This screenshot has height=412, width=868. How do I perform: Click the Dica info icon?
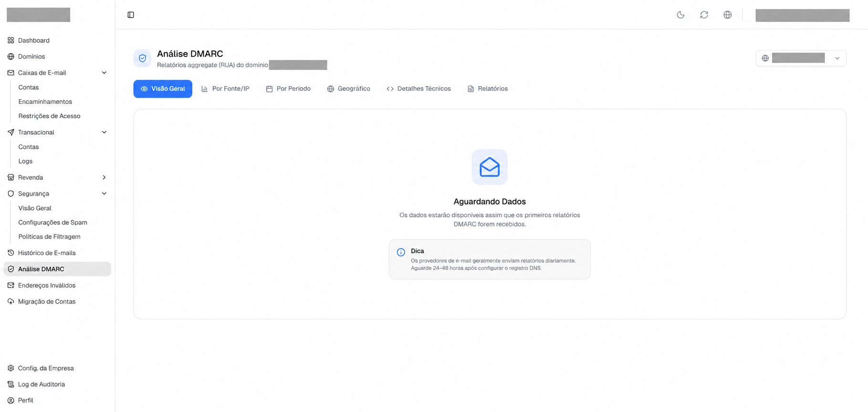point(401,252)
